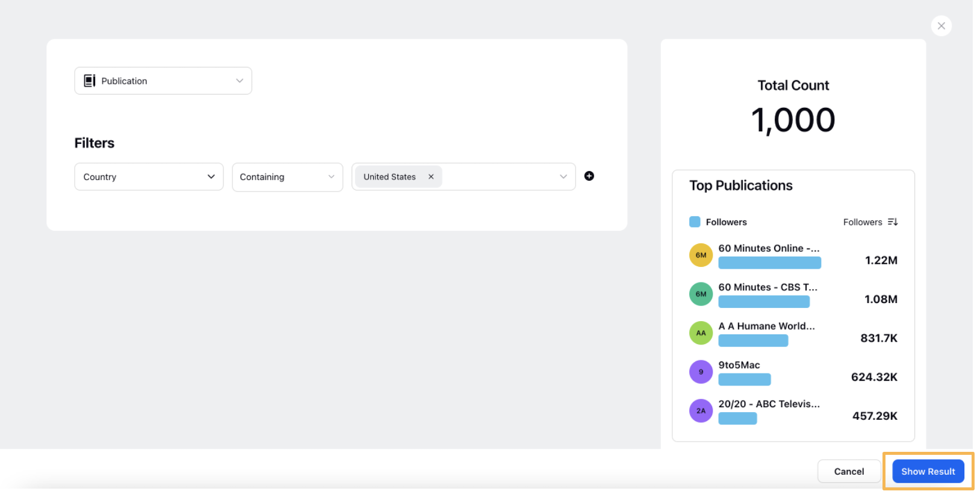Click the 'Total Count' heading
This screenshot has height=494, width=980.
coord(793,86)
